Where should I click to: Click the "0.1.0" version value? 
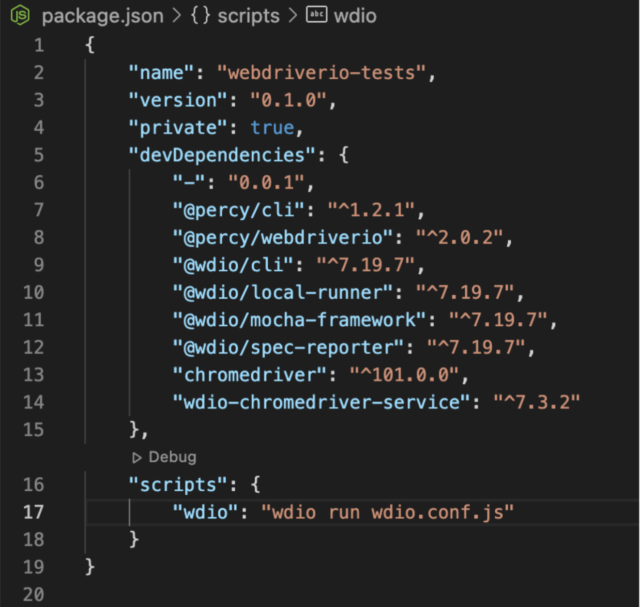[288, 100]
